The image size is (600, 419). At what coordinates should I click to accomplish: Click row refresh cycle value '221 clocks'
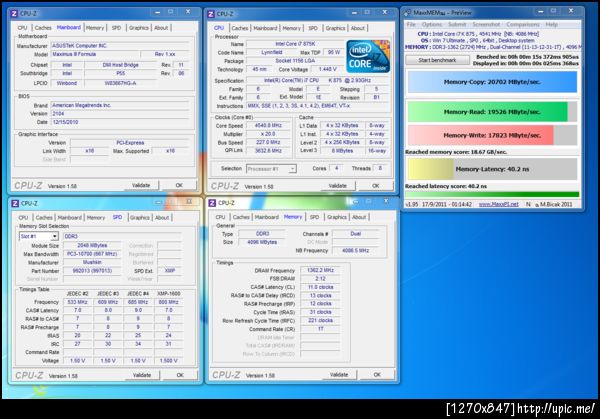[x=320, y=321]
